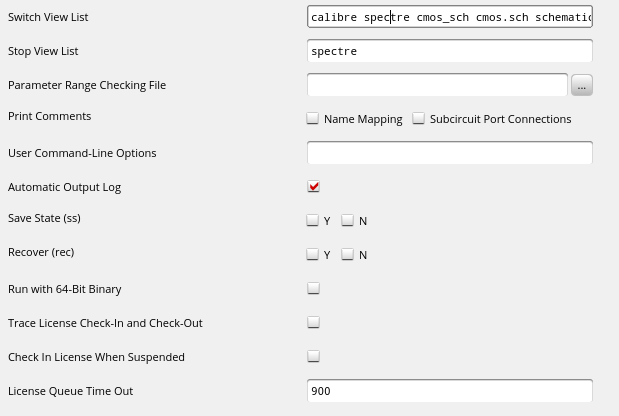Check the Save State Y checkbox

tap(313, 221)
